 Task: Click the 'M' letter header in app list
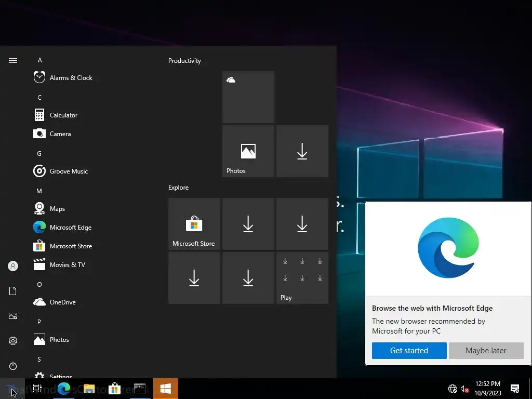pyautogui.click(x=39, y=191)
